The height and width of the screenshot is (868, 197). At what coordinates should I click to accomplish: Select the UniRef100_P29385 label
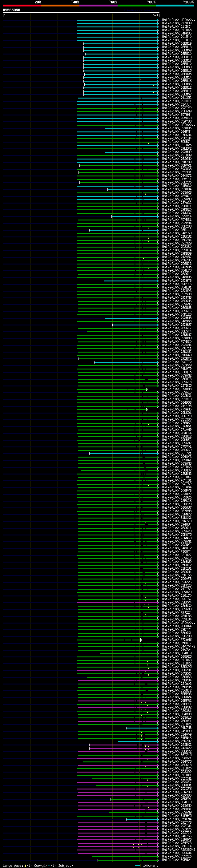(176, 796)
